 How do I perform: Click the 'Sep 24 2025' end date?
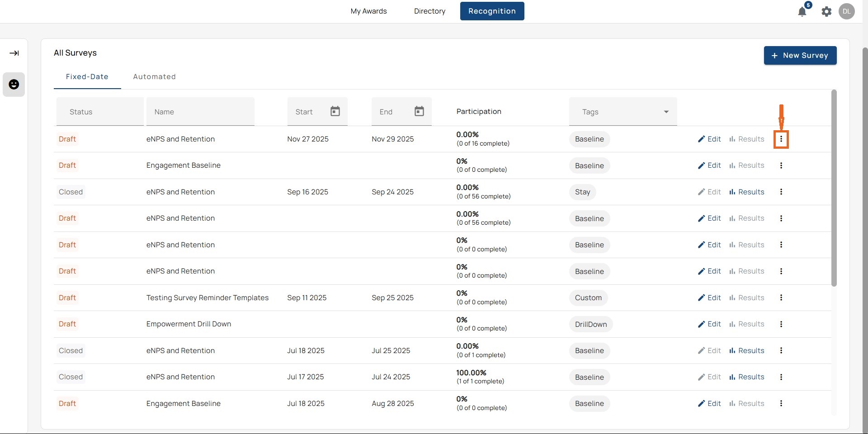tap(392, 192)
